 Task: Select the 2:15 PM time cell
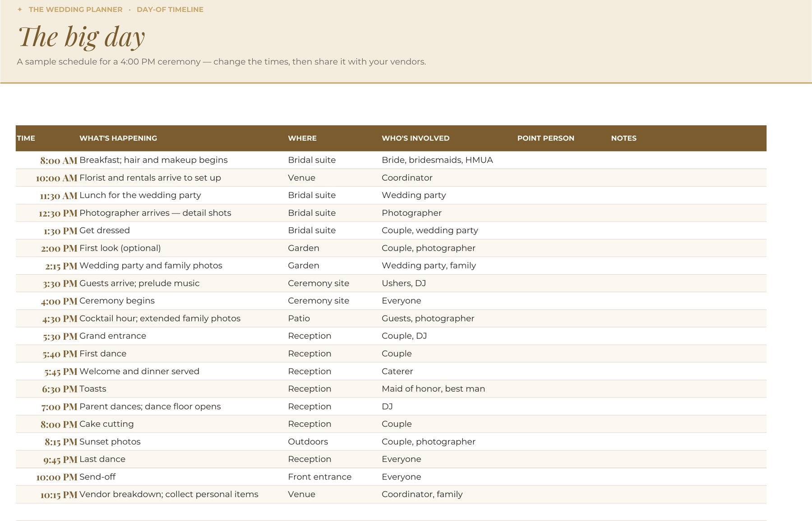point(61,266)
